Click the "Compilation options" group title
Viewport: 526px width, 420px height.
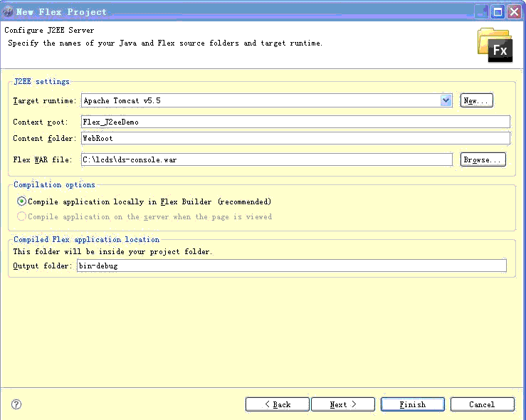54,185
